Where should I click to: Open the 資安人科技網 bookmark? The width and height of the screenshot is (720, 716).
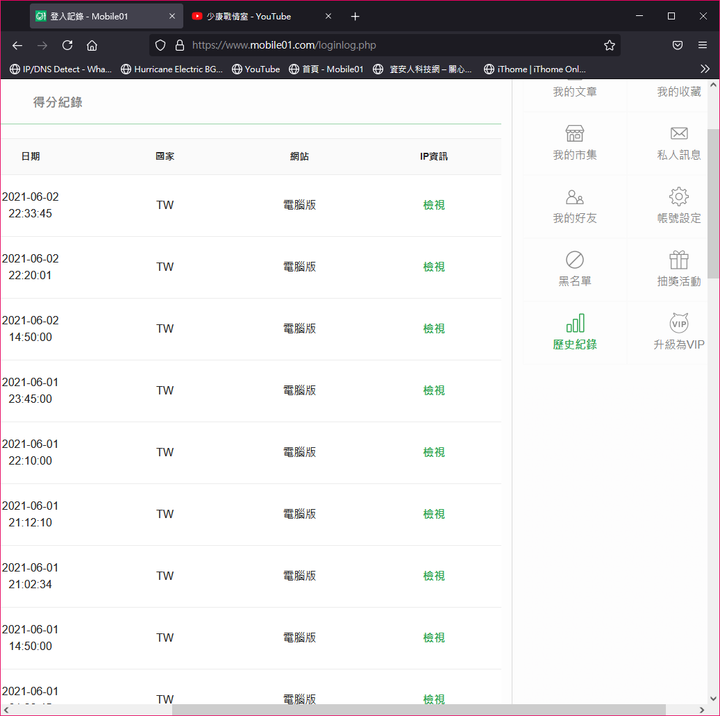pos(422,69)
